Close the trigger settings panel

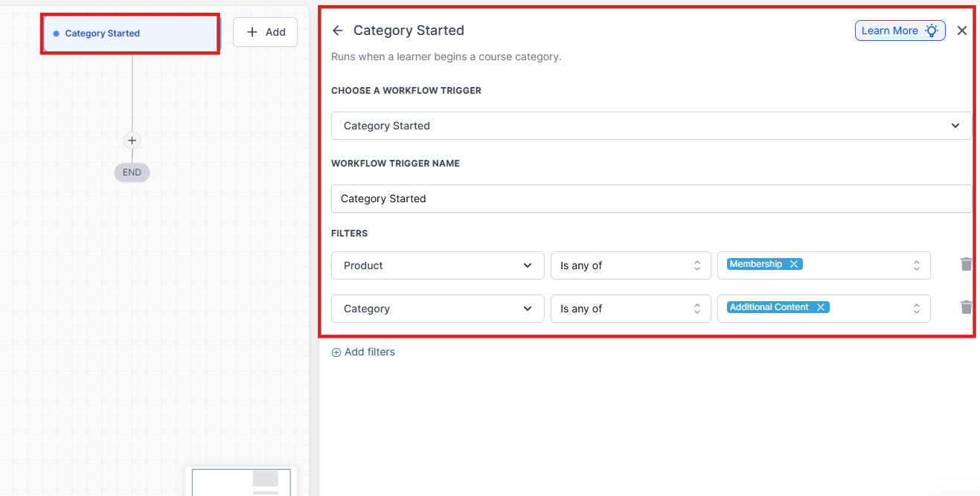coord(962,30)
